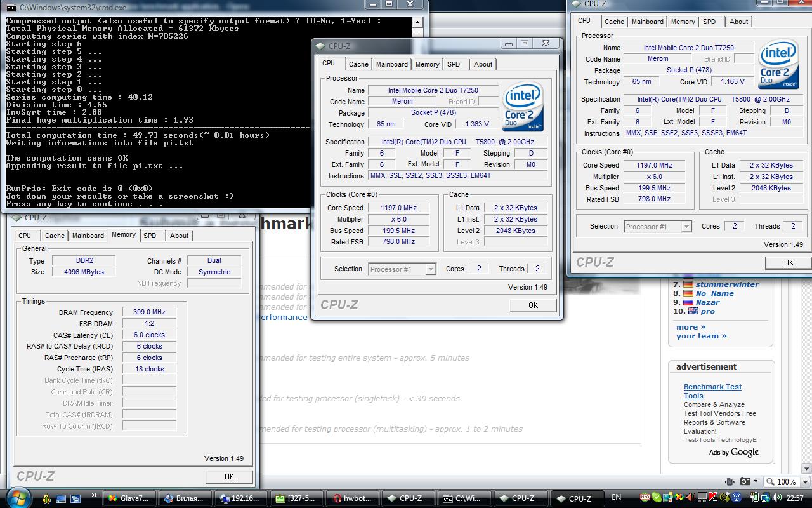Click the Intel Core 2 Duo logo in right CPU-Z
The image size is (812, 508).
(778, 65)
